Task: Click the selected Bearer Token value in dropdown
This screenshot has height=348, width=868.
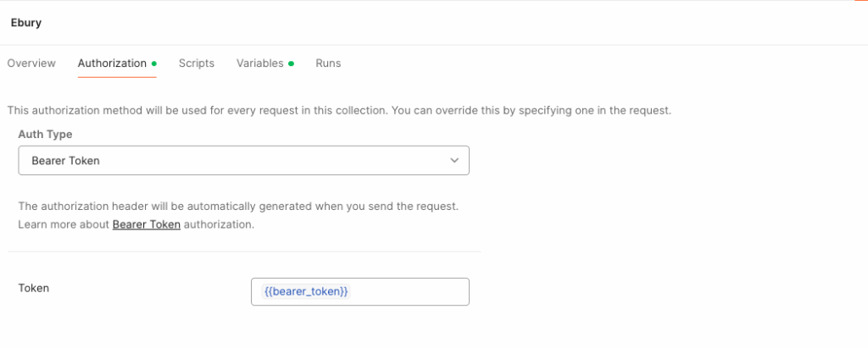Action: point(65,160)
